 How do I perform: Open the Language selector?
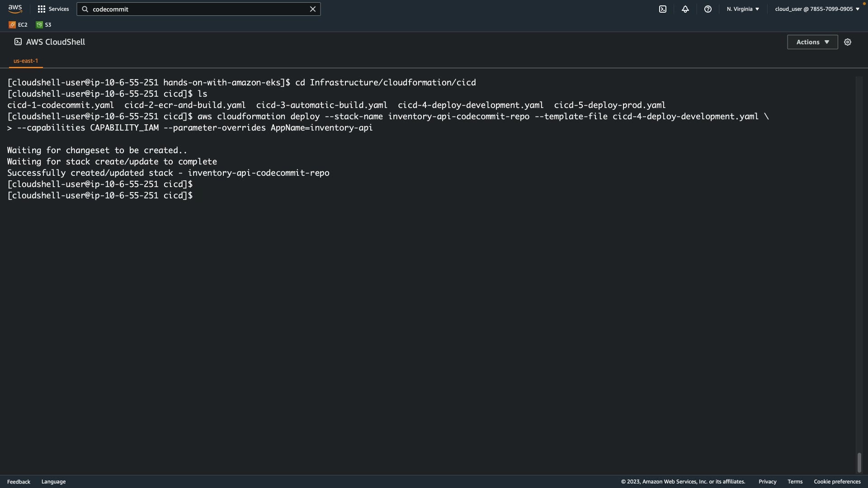53,482
